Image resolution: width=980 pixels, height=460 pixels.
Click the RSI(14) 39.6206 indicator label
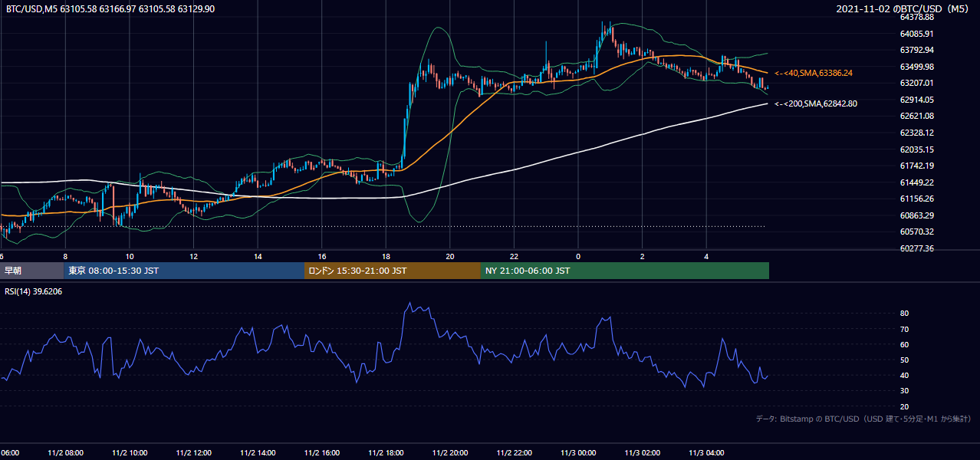click(x=34, y=291)
